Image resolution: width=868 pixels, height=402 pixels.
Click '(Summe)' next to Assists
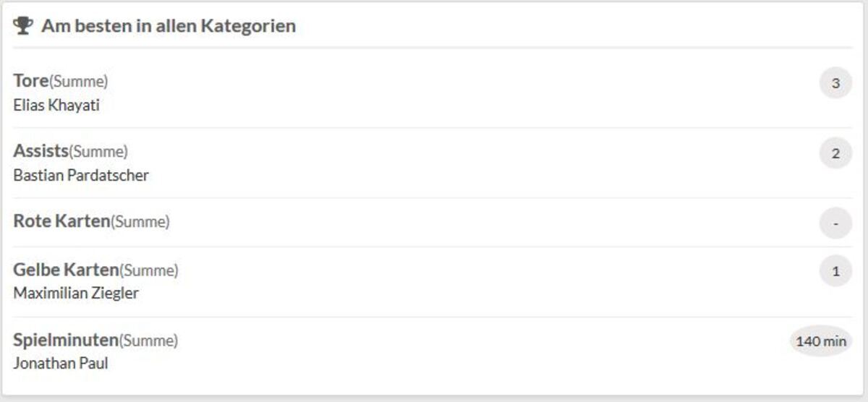point(98,152)
